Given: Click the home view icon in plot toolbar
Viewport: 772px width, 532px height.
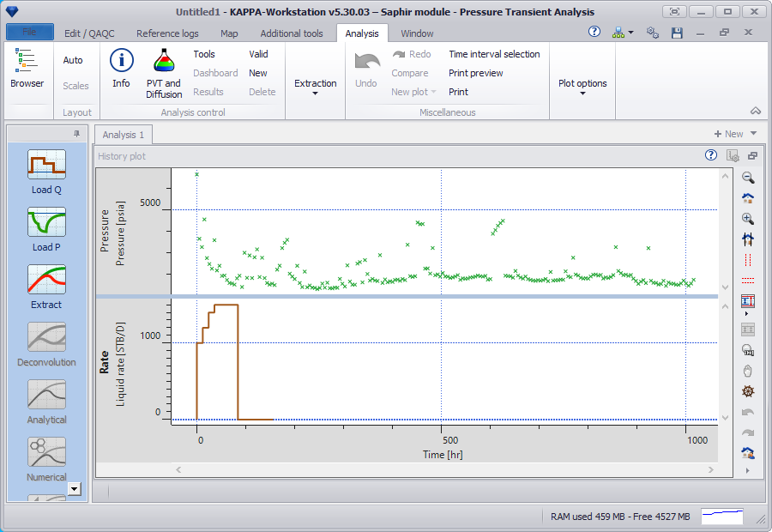Looking at the screenshot, I should tap(748, 198).
